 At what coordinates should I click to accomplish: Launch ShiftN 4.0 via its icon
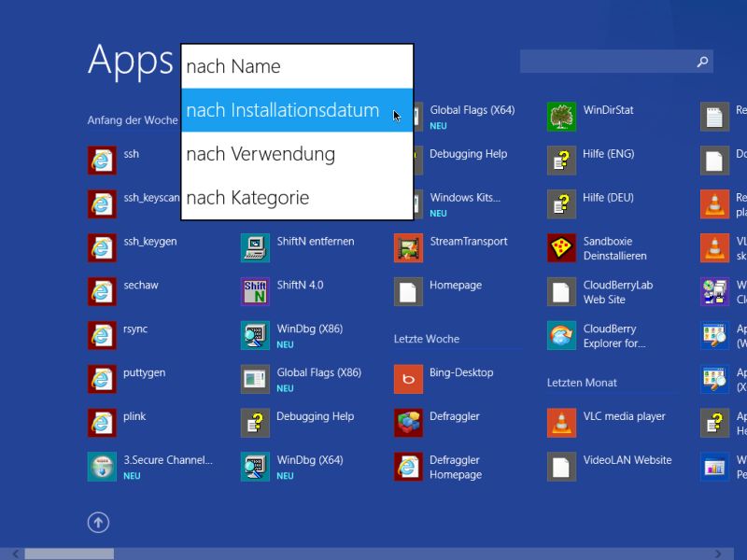point(255,291)
